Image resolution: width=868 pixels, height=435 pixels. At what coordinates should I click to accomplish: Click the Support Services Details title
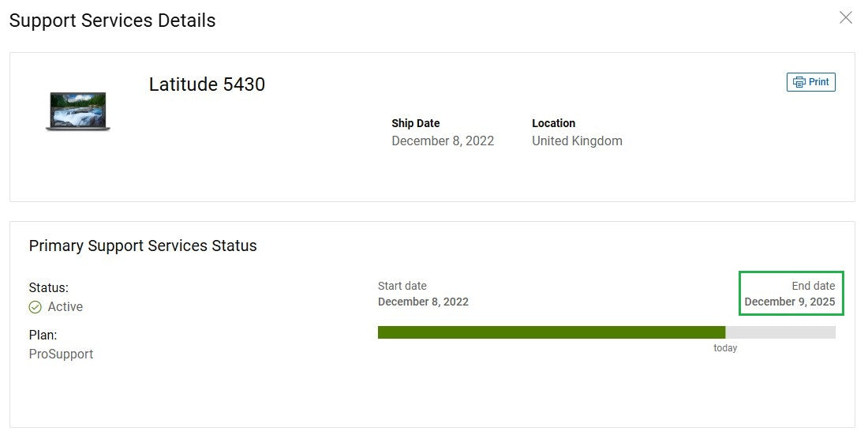tap(112, 21)
